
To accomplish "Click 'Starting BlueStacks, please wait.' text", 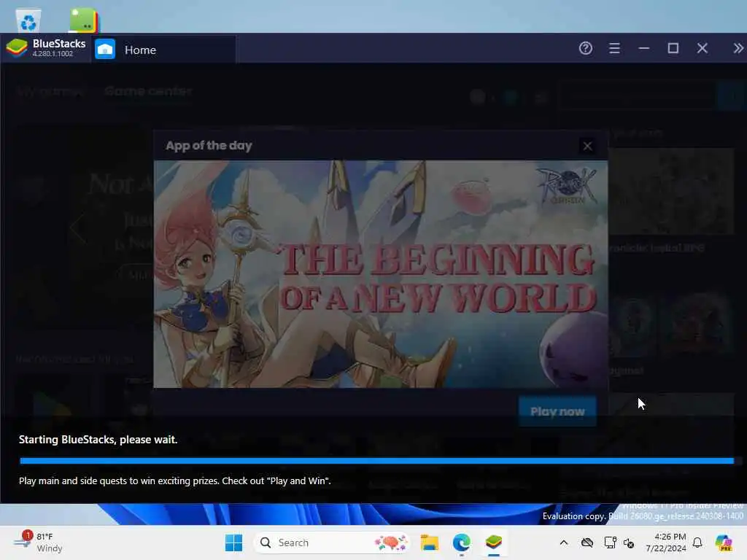I will 98,440.
